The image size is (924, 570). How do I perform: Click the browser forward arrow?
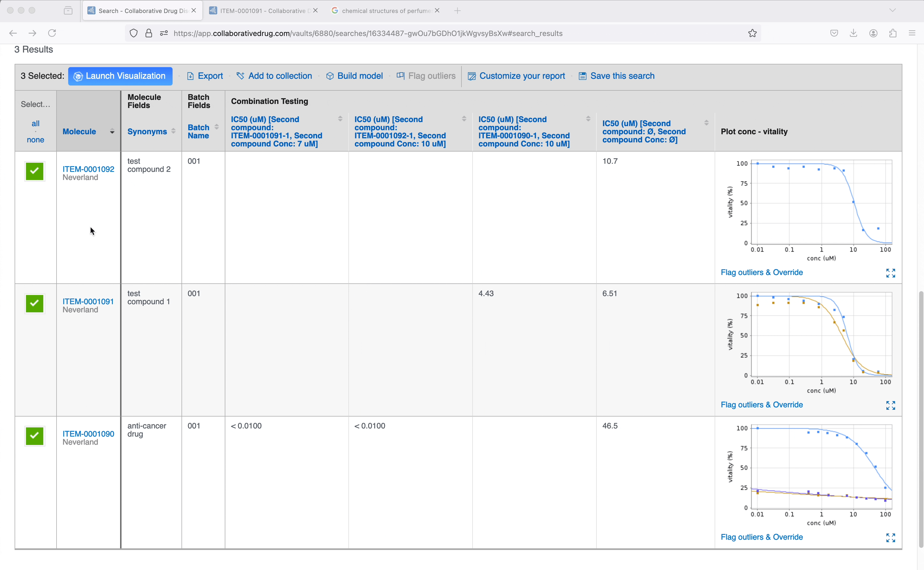pyautogui.click(x=32, y=33)
